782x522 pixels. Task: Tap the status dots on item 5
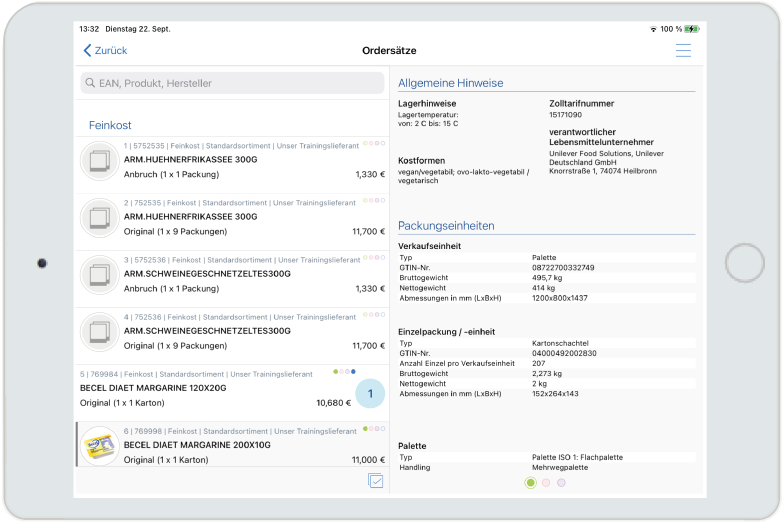[x=345, y=371]
